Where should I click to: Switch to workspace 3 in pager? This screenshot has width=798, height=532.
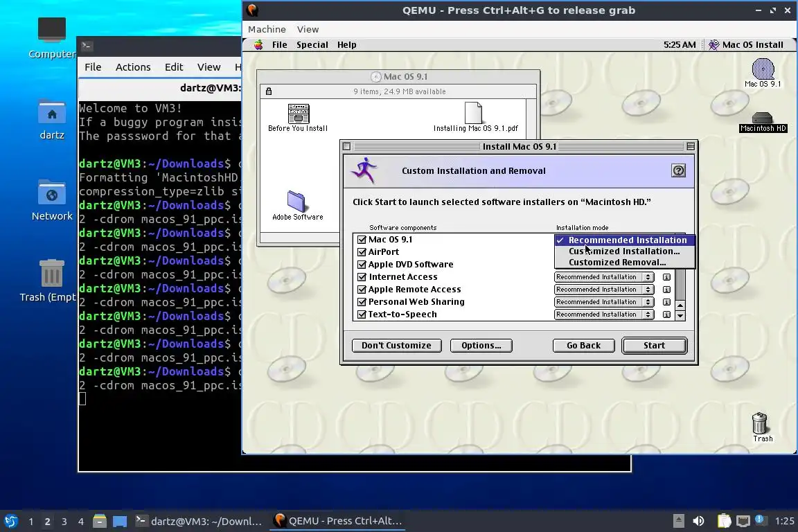64,522
